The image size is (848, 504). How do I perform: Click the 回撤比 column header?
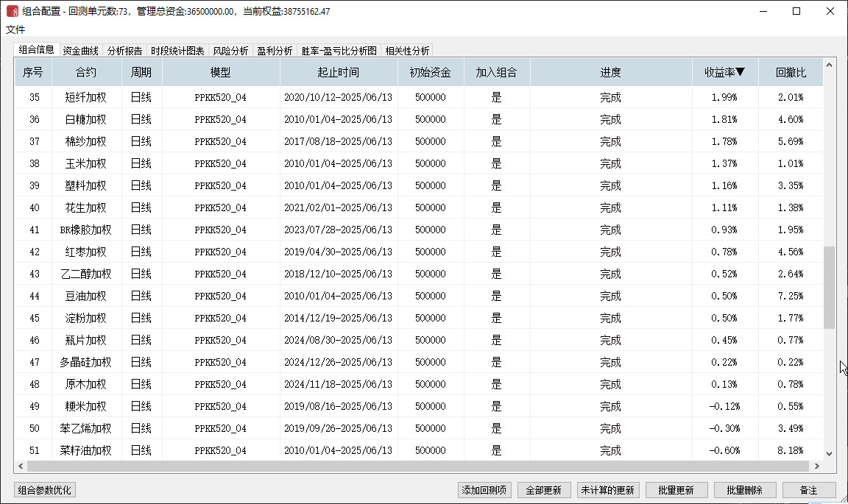coord(791,73)
